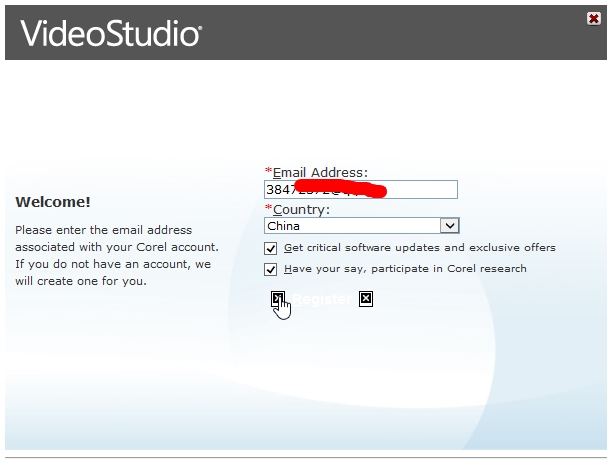This screenshot has height=474, width=612.
Task: Click the Register button
Action: click(x=322, y=299)
